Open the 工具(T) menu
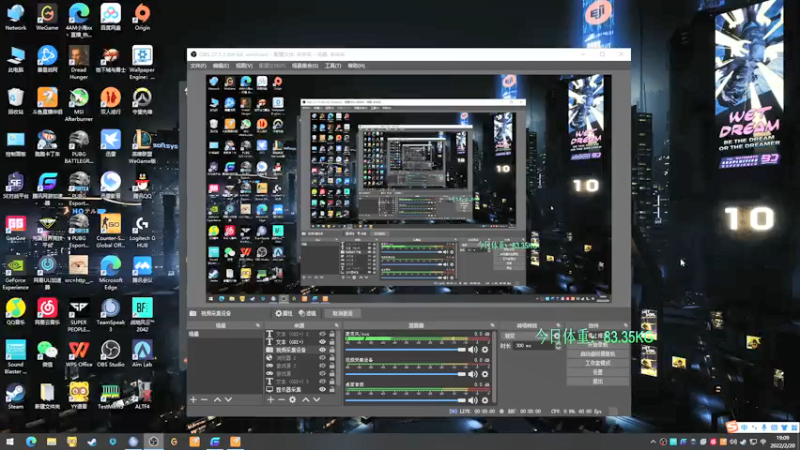Image resolution: width=800 pixels, height=450 pixels. (x=333, y=66)
